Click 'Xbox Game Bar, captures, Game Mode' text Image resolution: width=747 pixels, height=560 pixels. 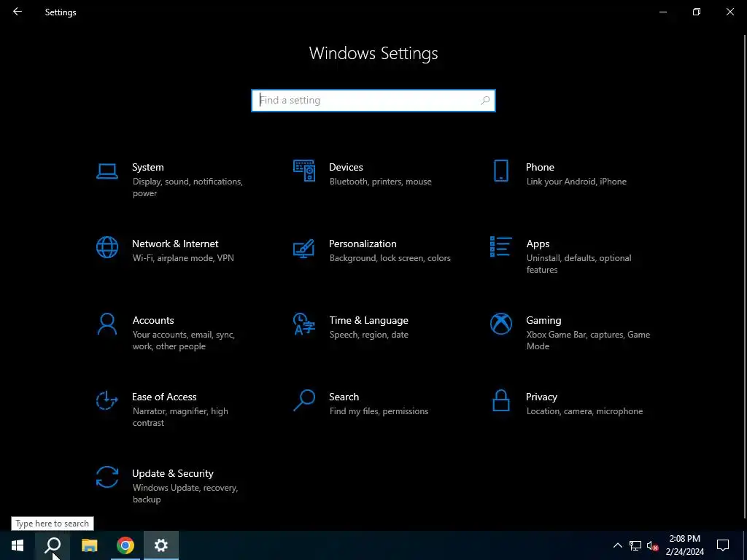pos(588,341)
